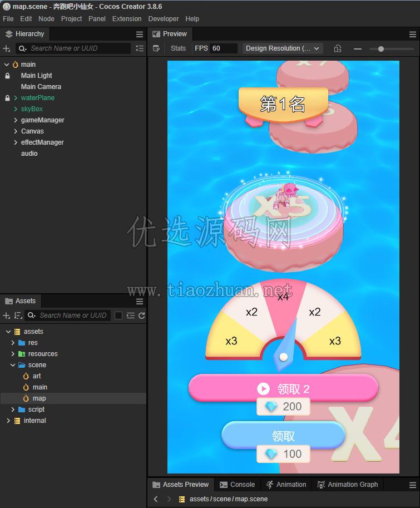Open the Preview panel hamburger menu

413,34
